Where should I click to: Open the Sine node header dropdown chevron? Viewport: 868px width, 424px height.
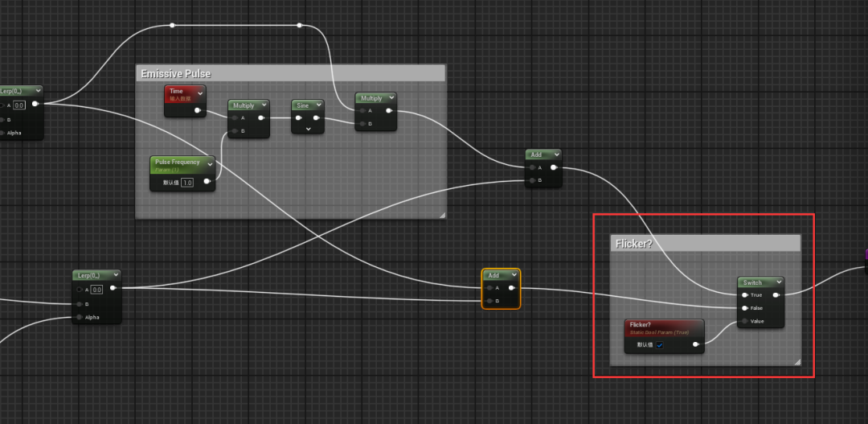click(x=318, y=105)
